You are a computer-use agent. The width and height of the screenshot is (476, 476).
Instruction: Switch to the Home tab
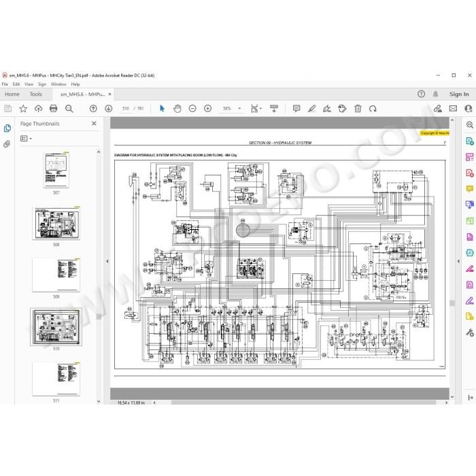tap(12, 94)
